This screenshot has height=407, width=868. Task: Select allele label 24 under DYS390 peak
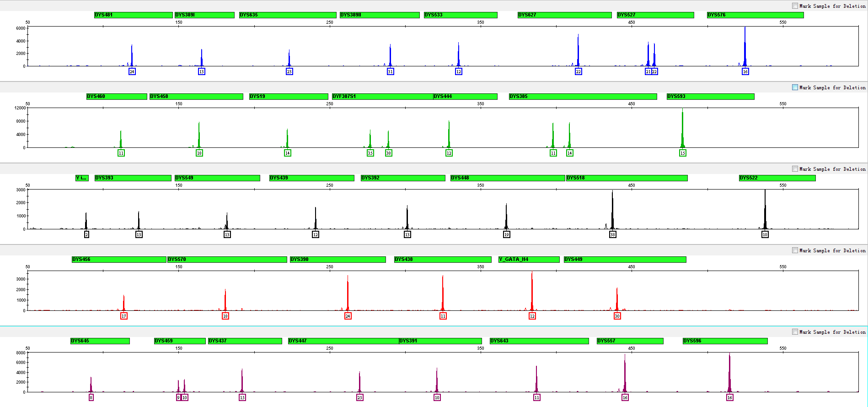[348, 316]
